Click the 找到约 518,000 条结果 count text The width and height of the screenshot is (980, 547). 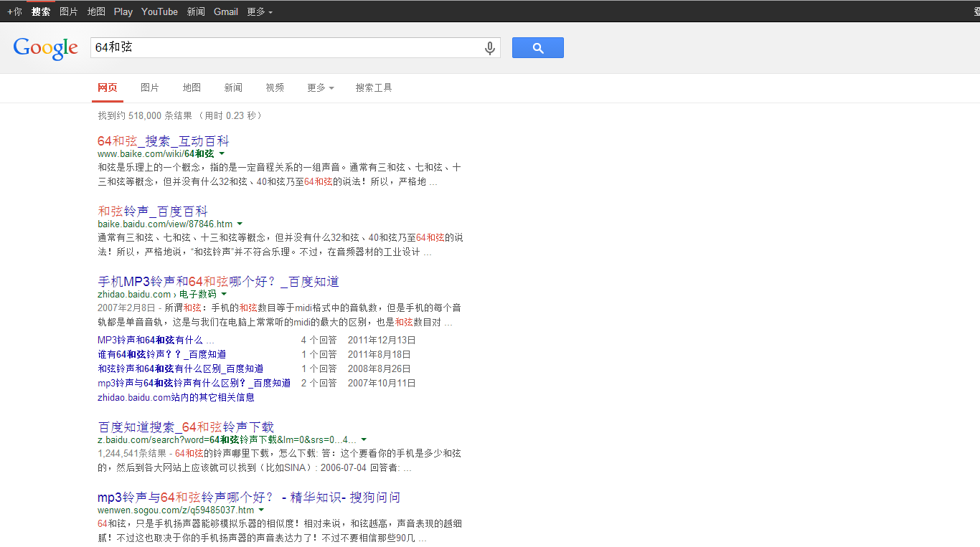(145, 115)
